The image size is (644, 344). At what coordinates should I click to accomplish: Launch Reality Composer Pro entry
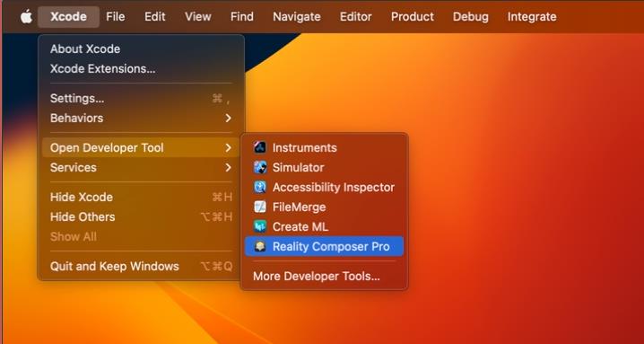pyautogui.click(x=324, y=246)
